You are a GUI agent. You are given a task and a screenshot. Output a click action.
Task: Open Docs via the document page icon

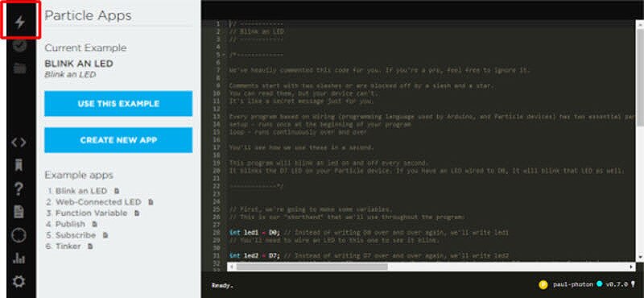click(x=19, y=212)
